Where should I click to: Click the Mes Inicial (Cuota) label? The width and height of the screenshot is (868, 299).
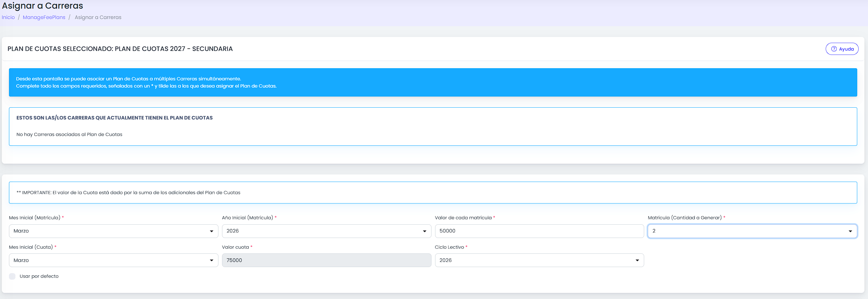click(x=31, y=247)
